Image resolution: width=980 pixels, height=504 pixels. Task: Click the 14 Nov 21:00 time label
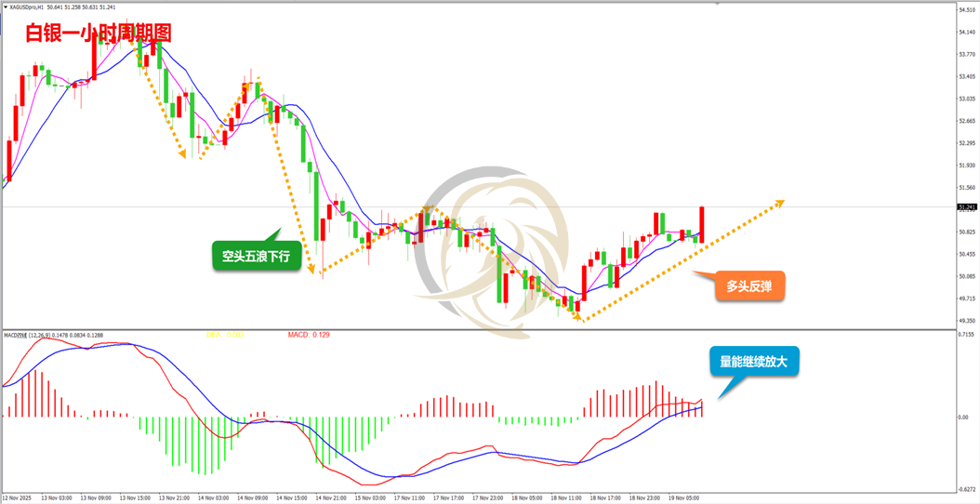click(329, 498)
